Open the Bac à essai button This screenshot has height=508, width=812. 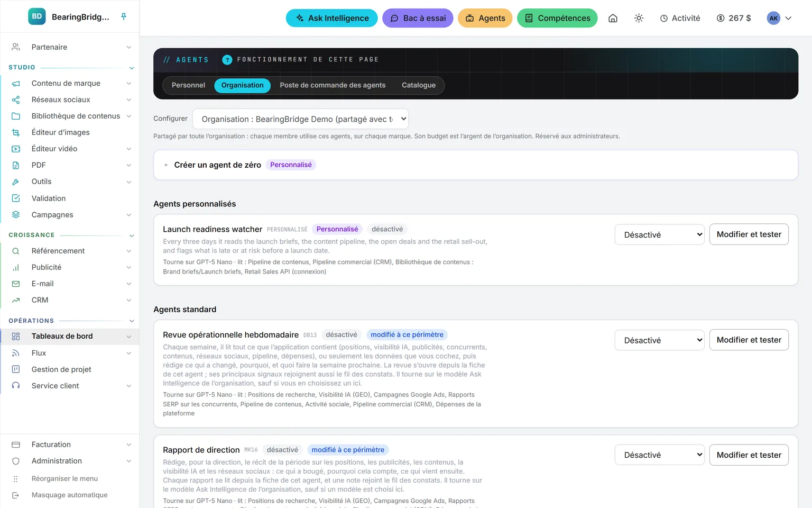point(418,18)
